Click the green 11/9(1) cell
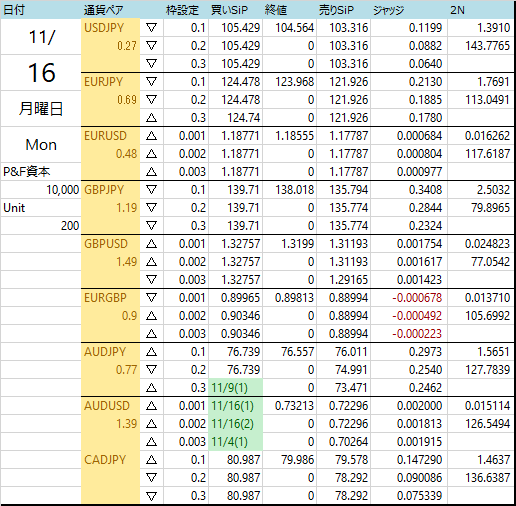516x506 pixels. pyautogui.click(x=235, y=388)
